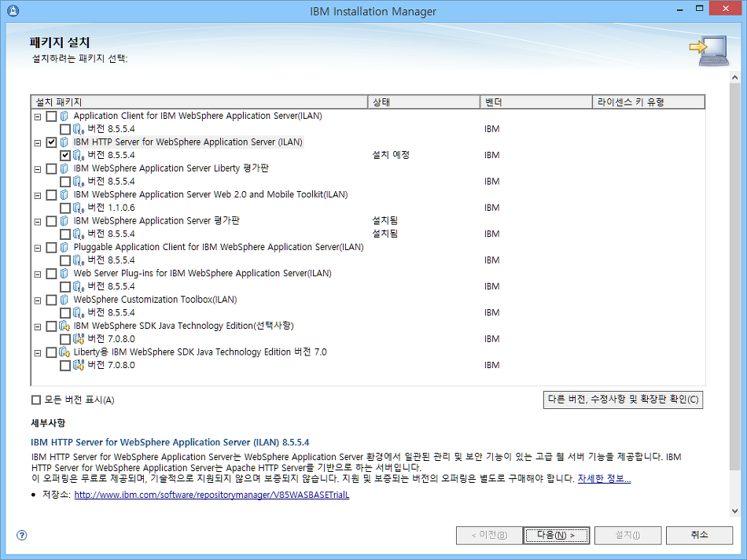Click the vertical scrollbar up arrow

pyautogui.click(x=734, y=77)
